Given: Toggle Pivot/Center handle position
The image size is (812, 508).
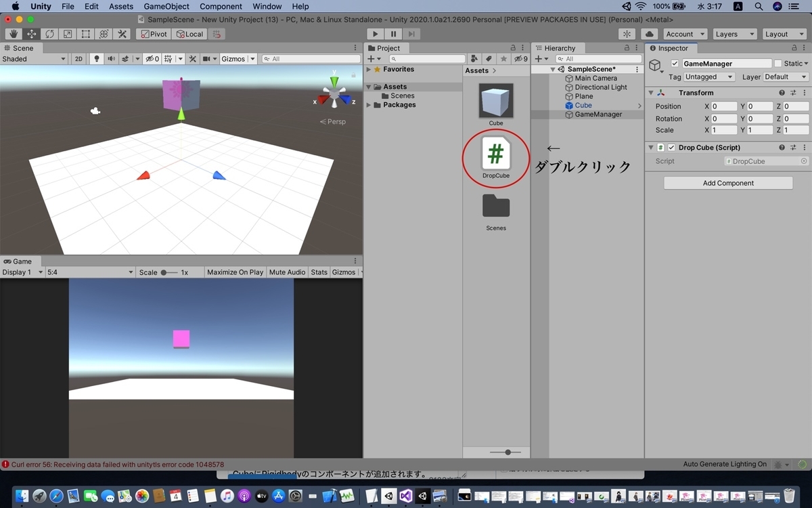Looking at the screenshot, I should click(x=153, y=34).
